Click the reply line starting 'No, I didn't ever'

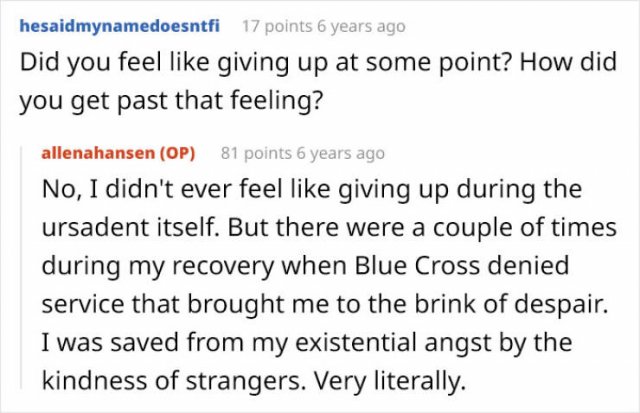tap(312, 189)
